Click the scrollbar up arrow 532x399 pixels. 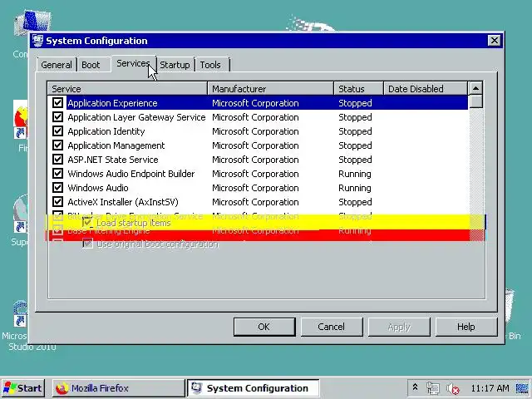click(x=475, y=89)
